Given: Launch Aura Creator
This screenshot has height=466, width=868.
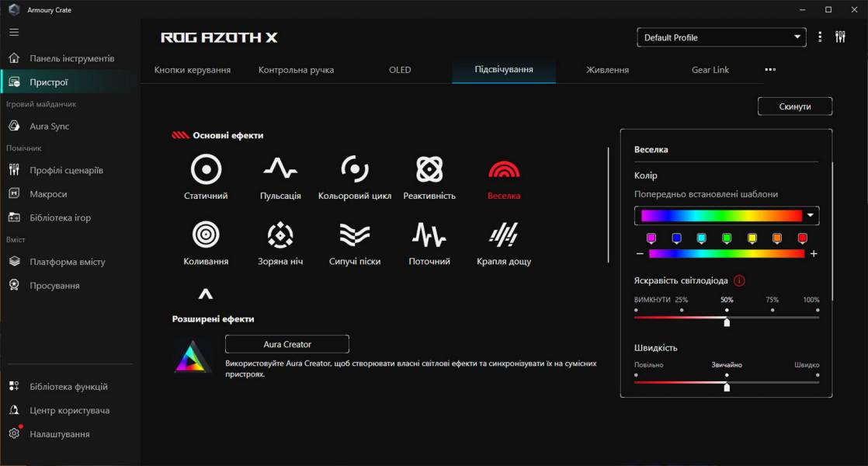Looking at the screenshot, I should (286, 344).
